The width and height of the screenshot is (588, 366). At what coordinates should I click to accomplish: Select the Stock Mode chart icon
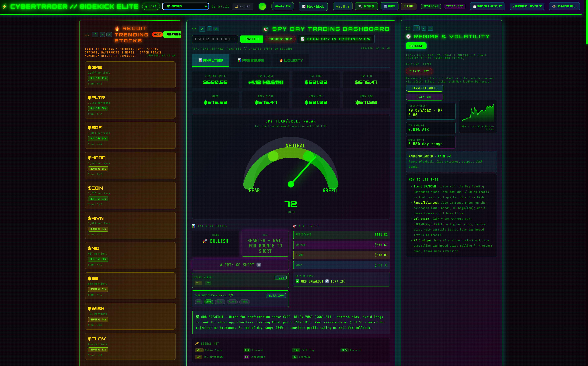click(x=304, y=6)
